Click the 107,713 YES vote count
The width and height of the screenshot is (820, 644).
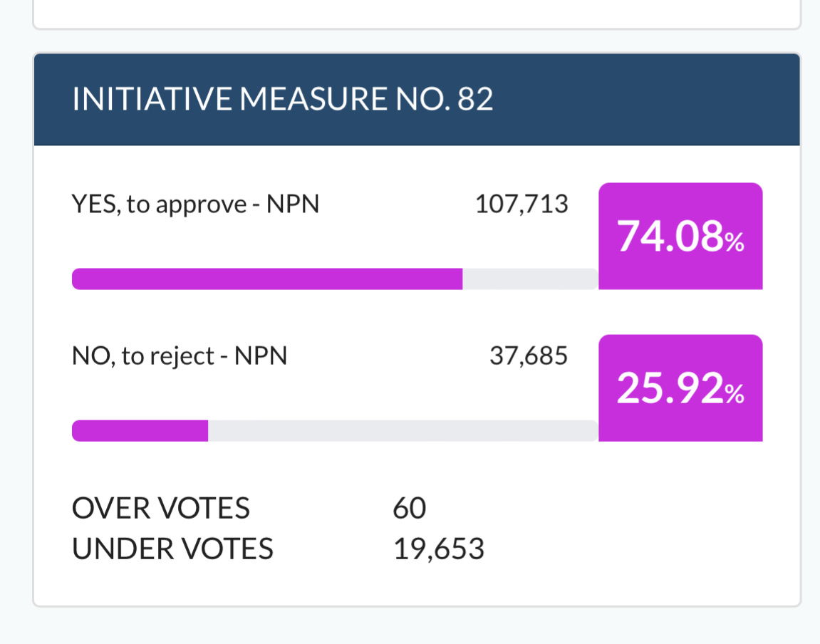point(521,205)
